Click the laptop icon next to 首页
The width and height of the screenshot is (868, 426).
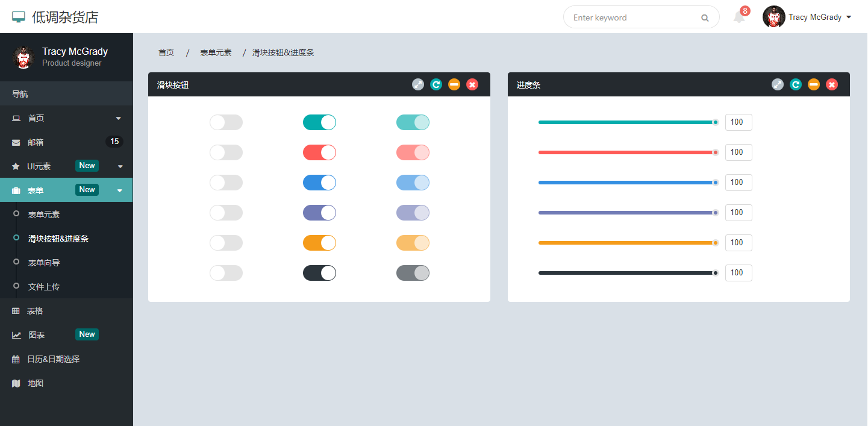click(16, 118)
